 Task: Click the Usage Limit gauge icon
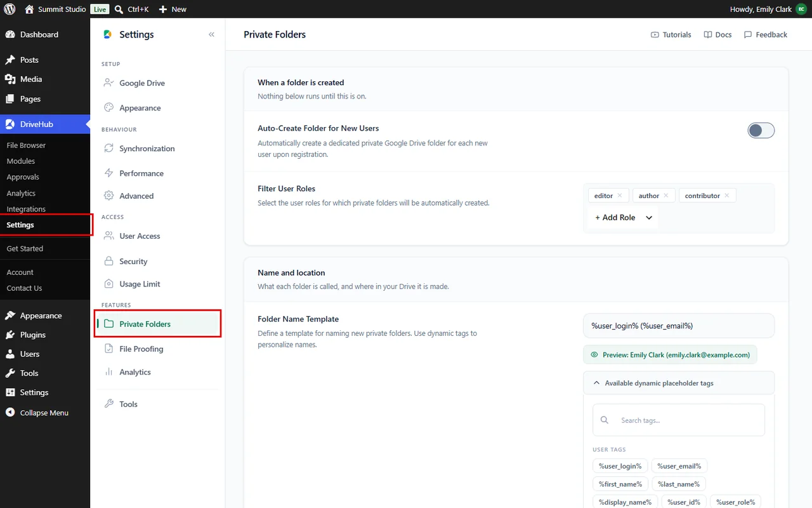pyautogui.click(x=108, y=284)
